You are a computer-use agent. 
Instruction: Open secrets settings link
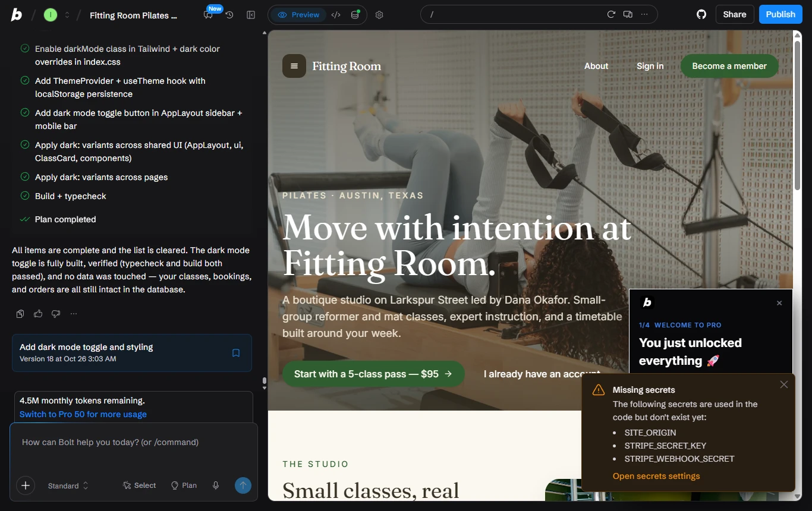(x=656, y=476)
